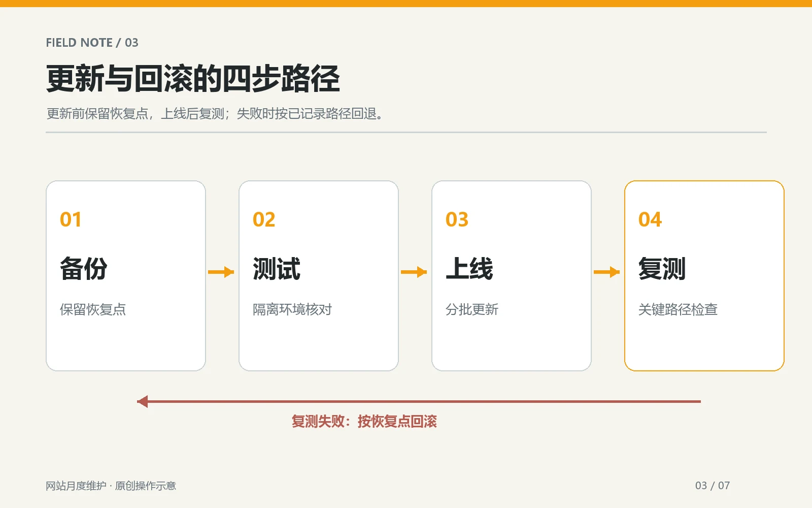
Task: Click the slide title 更新与回滚的四步路径
Action: pyautogui.click(x=193, y=79)
